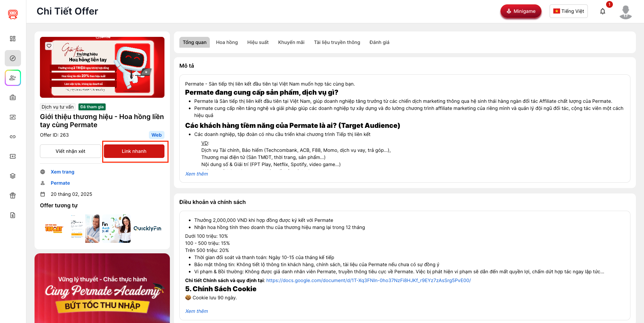Open the voucher ticket icon in the sidebar

[13, 156]
